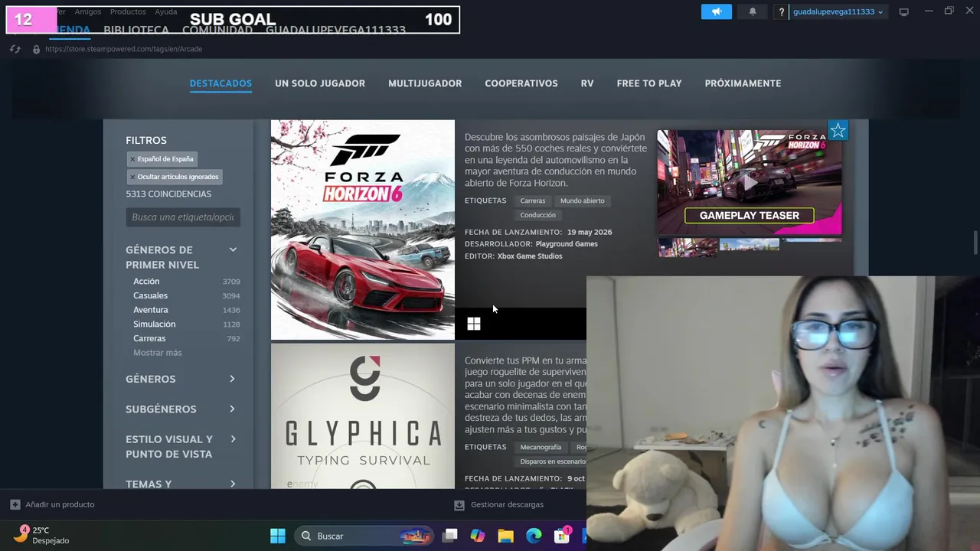Open the notifications bell
980x551 pixels.
753,11
